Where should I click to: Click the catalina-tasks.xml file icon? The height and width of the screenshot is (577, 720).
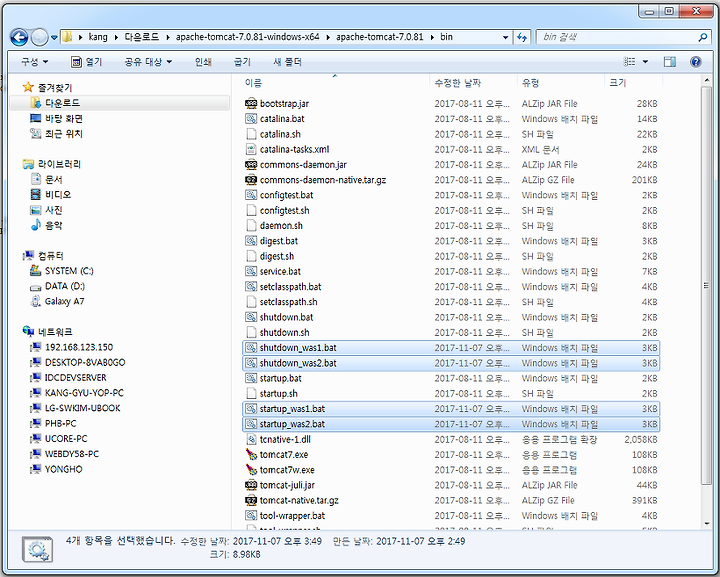tap(251, 149)
